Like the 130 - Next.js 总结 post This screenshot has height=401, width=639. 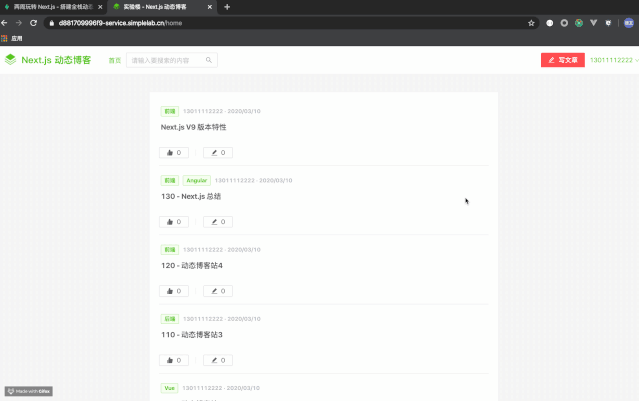pos(174,222)
